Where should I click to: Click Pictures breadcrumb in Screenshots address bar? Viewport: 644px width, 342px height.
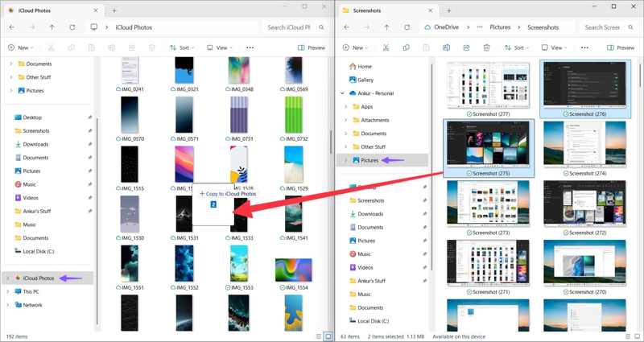(x=500, y=27)
